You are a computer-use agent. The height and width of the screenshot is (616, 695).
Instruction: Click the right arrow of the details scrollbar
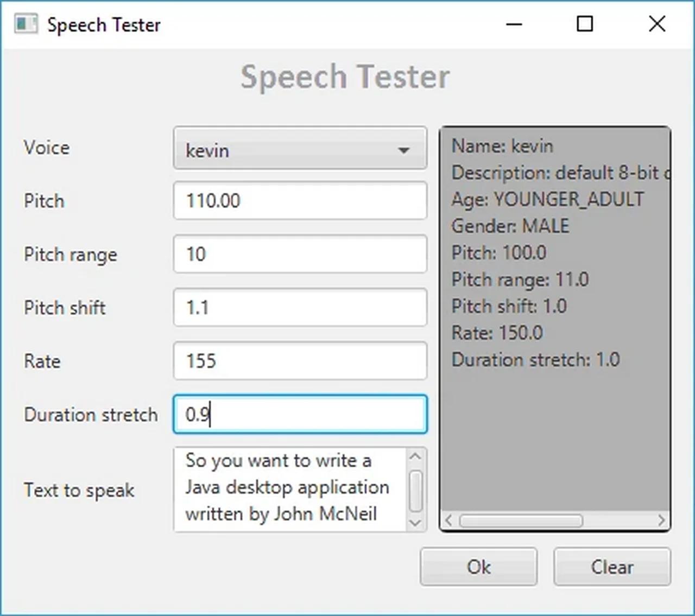[x=661, y=520]
